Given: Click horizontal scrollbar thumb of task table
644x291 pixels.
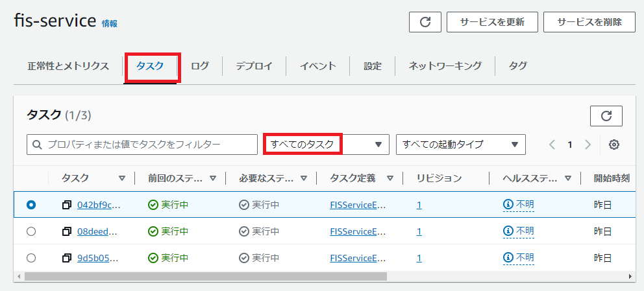Looking at the screenshot, I should [206, 277].
